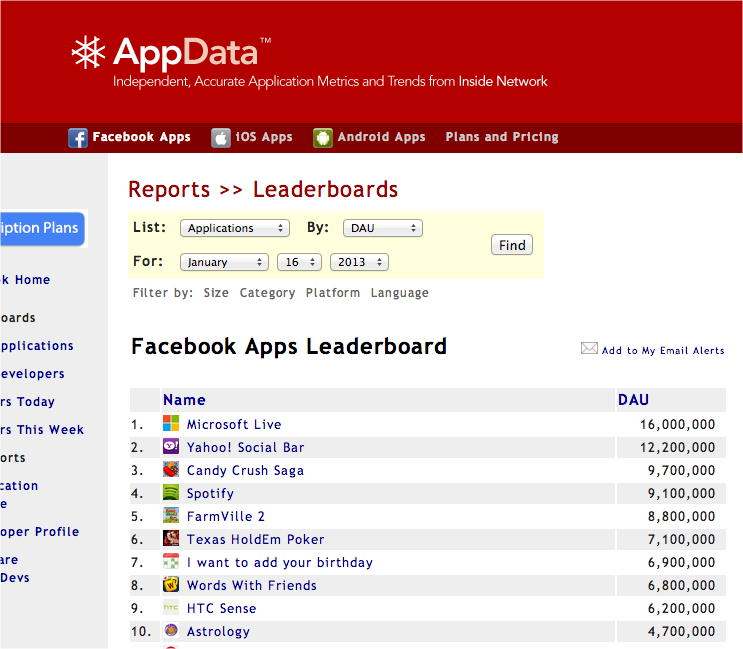This screenshot has width=743, height=649.
Task: Click the Words With Friends app icon
Action: pos(171,584)
